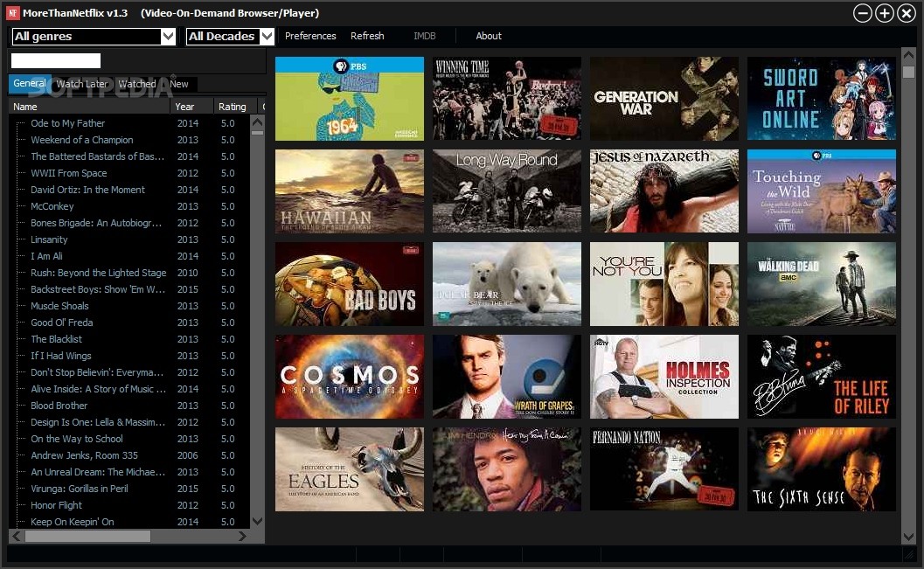This screenshot has height=569, width=924.
Task: Sort list by Rating column header
Action: click(x=235, y=107)
